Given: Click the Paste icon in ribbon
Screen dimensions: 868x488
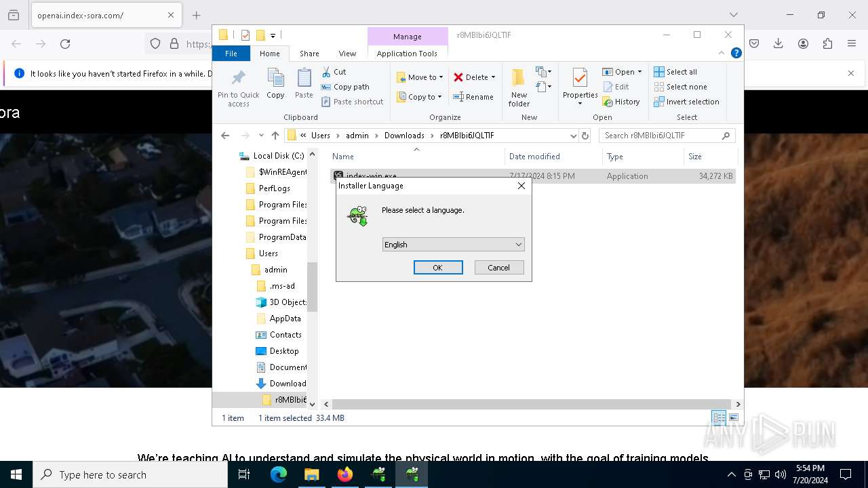Looking at the screenshot, I should point(304,84).
